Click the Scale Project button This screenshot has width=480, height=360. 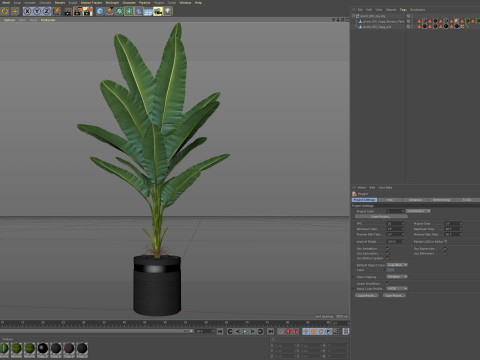pyautogui.click(x=381, y=216)
